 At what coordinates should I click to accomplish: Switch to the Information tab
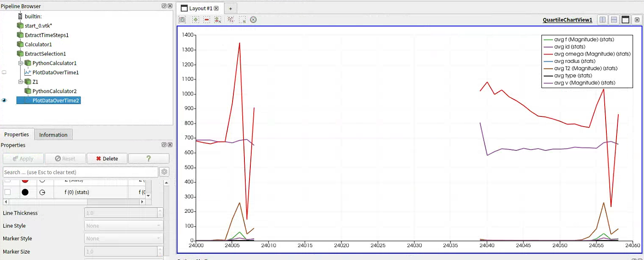[x=53, y=135]
